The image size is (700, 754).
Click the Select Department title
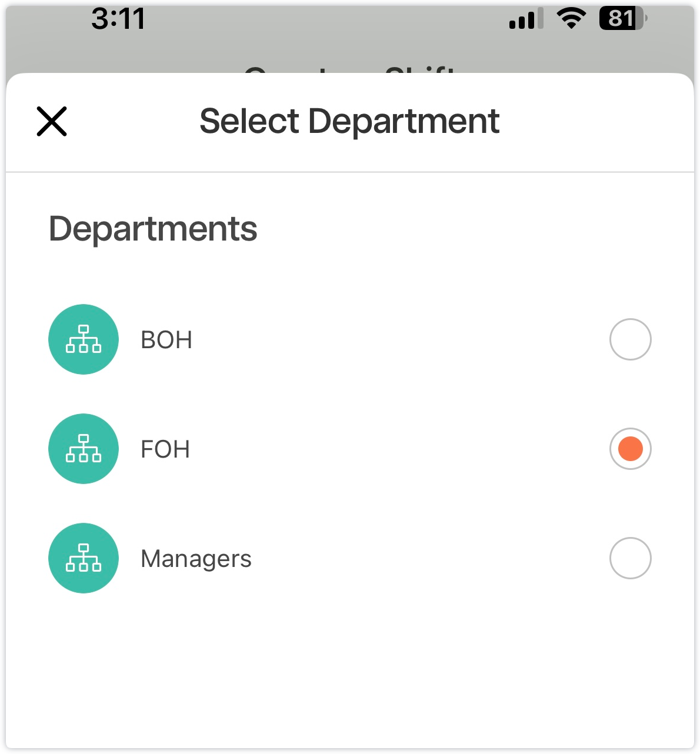tap(349, 121)
